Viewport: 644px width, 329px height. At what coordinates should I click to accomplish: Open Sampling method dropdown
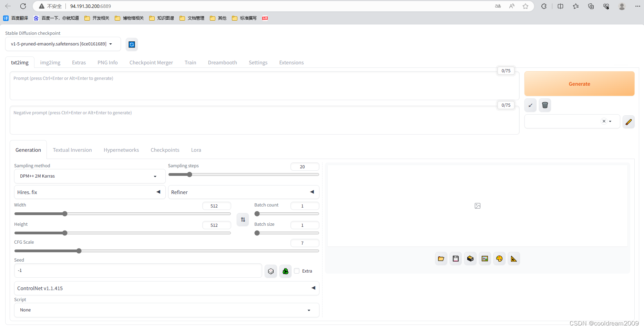click(x=90, y=176)
